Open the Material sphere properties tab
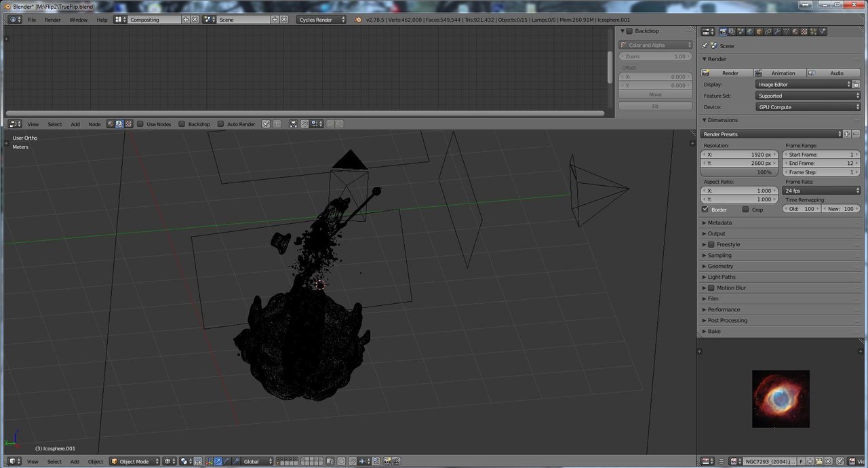The height and width of the screenshot is (468, 868). [795, 31]
